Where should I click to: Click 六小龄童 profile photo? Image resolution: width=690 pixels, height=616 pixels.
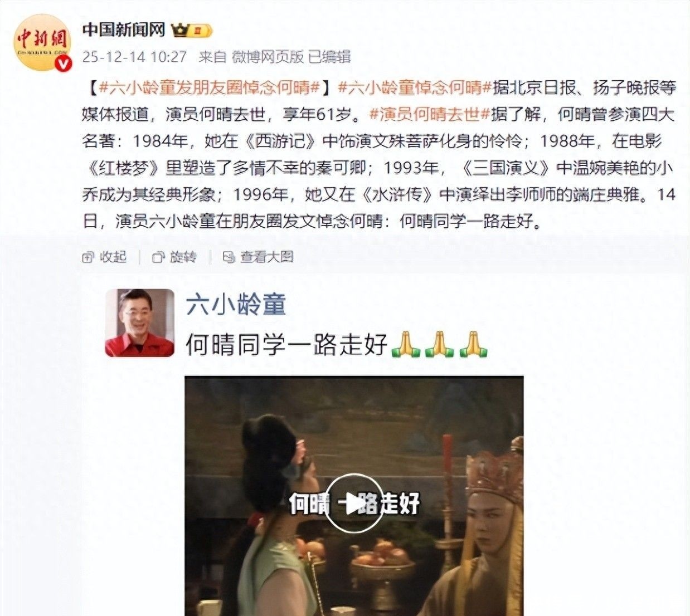(x=140, y=323)
